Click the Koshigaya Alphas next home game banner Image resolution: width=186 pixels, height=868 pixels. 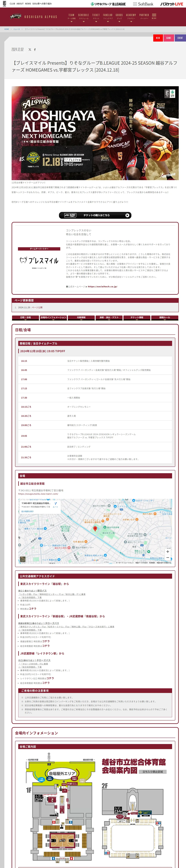click(x=95, y=133)
